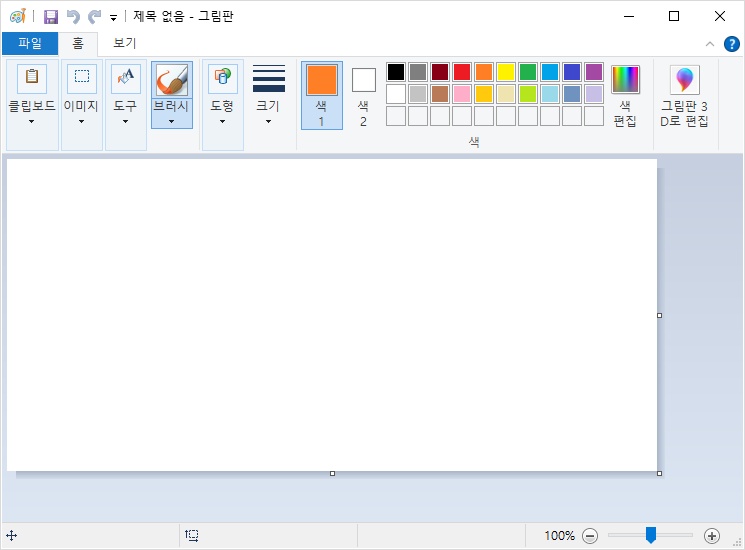Viewport: 745px width, 550px height.
Task: Click the 클립보드 paste icon
Action: pyautogui.click(x=32, y=78)
